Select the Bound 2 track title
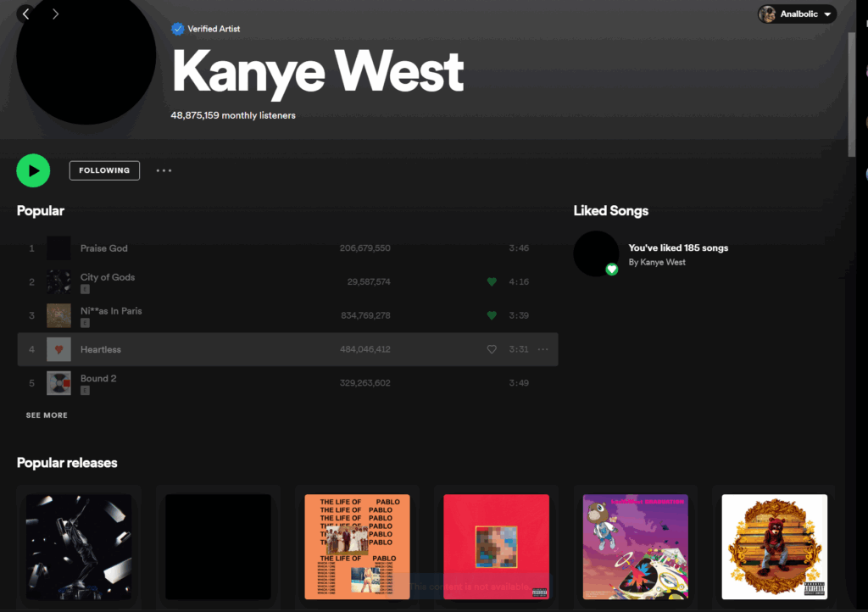 [x=98, y=379]
